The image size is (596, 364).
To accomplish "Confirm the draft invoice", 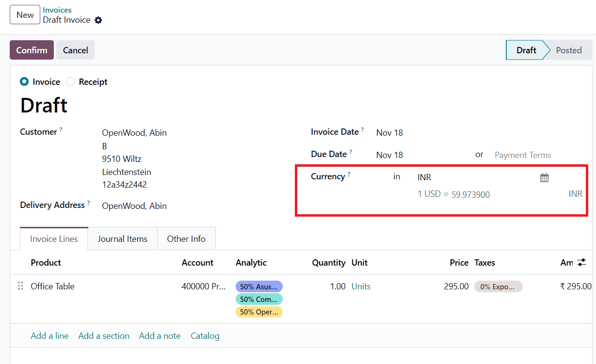I will (32, 50).
